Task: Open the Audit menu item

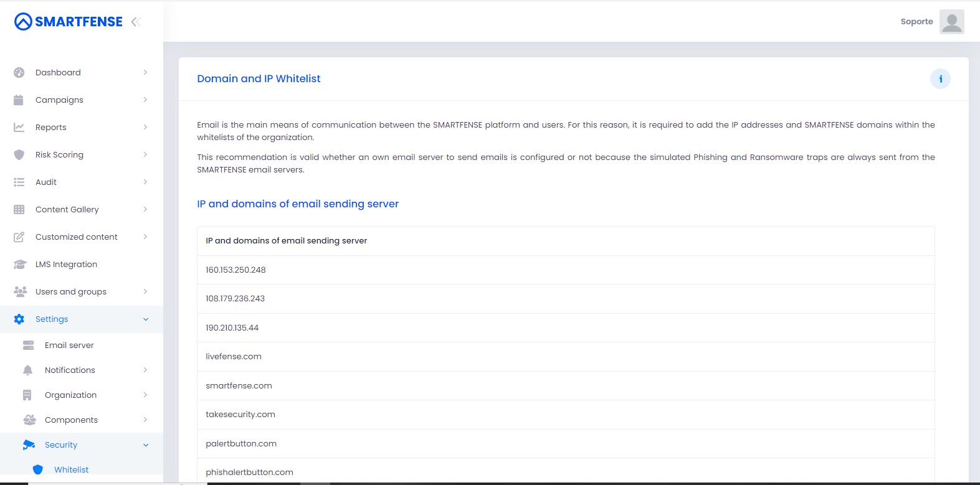Action: (82, 182)
